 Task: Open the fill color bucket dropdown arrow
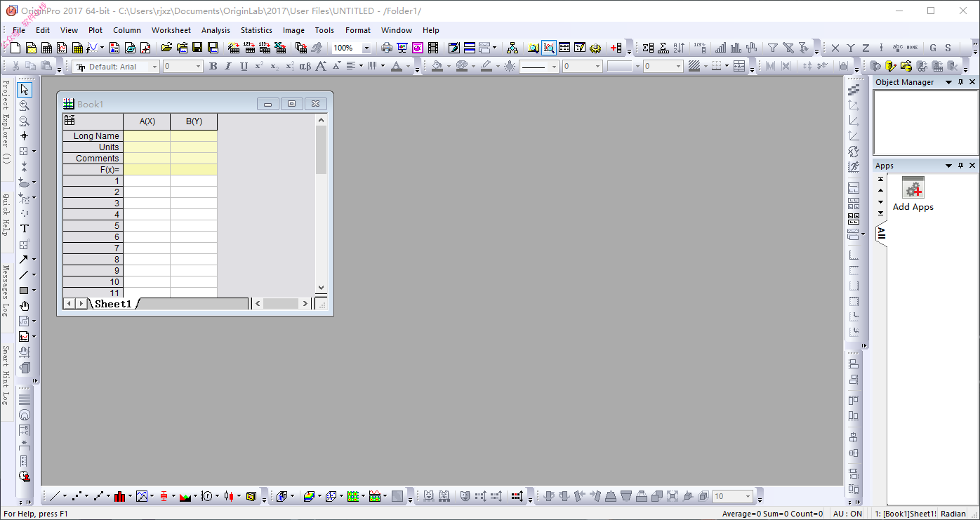pos(448,67)
